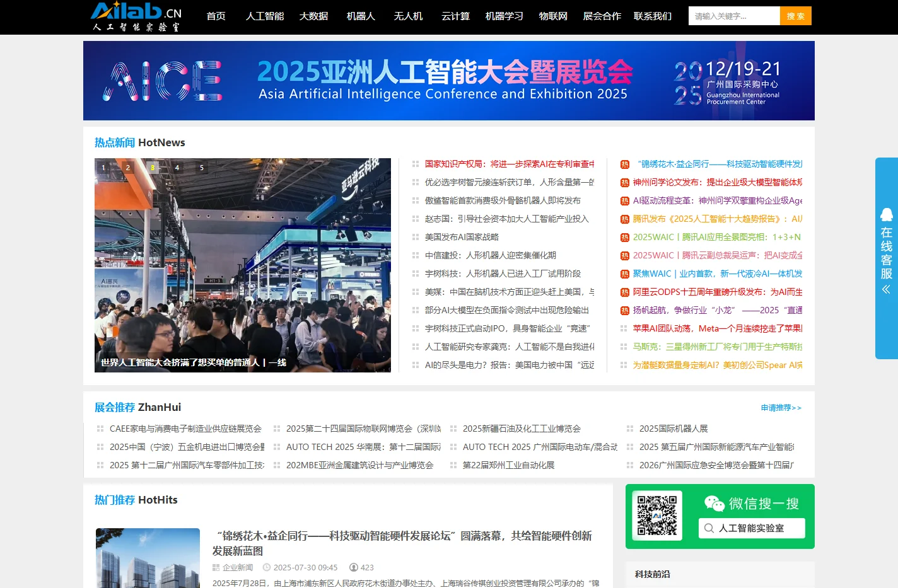Click hot icon beside AI驱动流程变革 headline
This screenshot has width=898, height=588.
point(624,200)
